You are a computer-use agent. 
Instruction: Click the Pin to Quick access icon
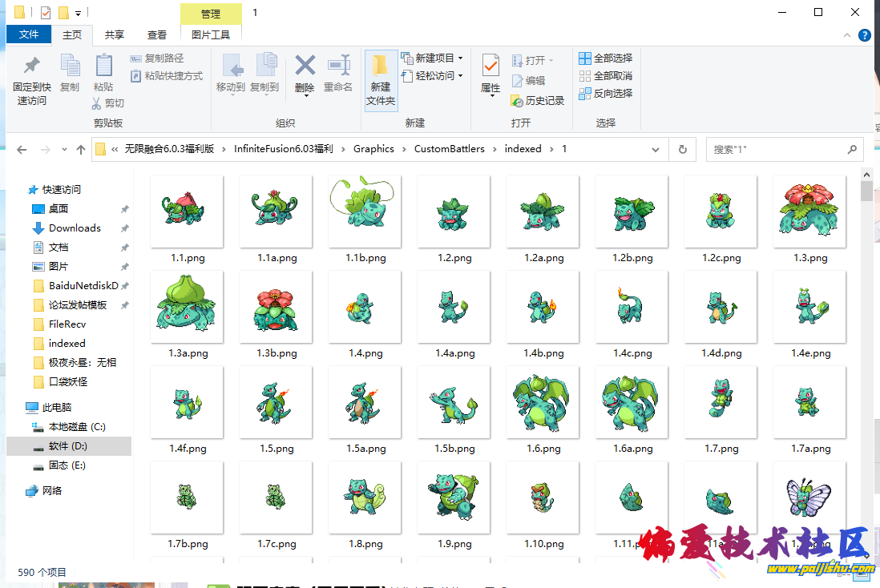[31, 66]
